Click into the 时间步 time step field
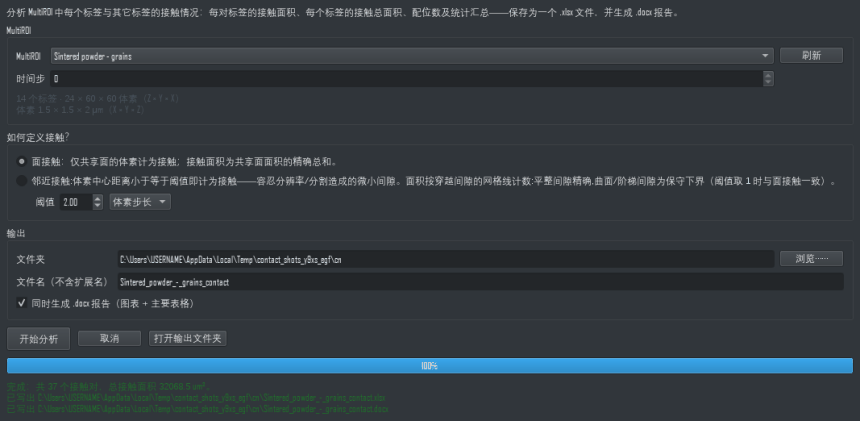The width and height of the screenshot is (860, 421). click(x=406, y=78)
